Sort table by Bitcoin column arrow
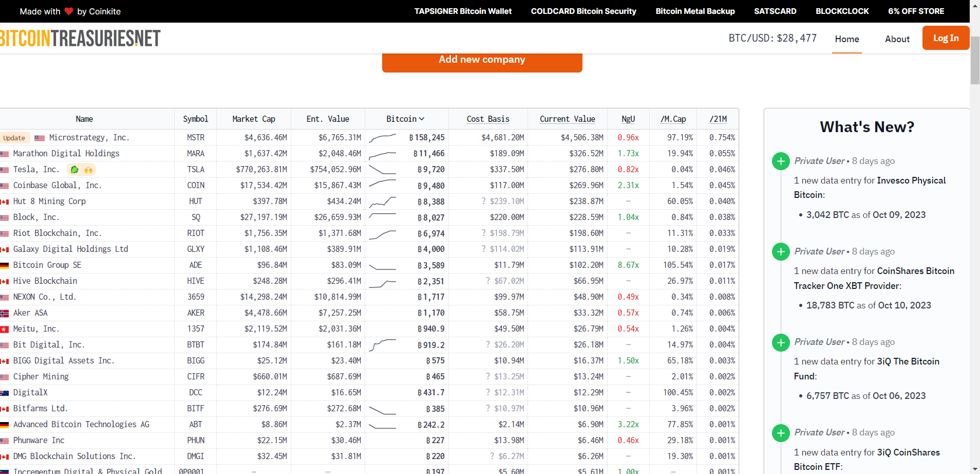This screenshot has width=980, height=474. click(x=422, y=119)
